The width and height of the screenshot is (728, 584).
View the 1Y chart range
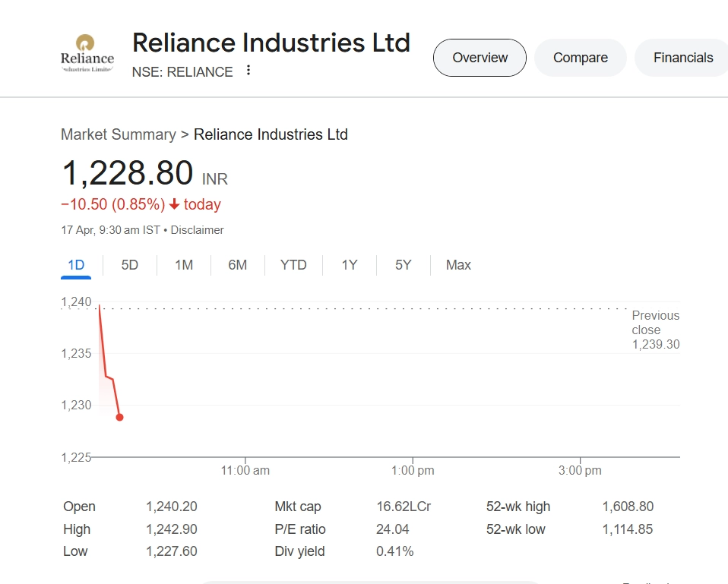click(x=349, y=265)
